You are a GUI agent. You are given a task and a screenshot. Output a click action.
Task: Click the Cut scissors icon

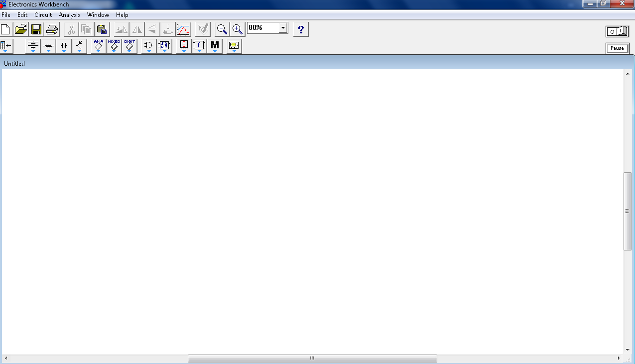click(x=71, y=29)
